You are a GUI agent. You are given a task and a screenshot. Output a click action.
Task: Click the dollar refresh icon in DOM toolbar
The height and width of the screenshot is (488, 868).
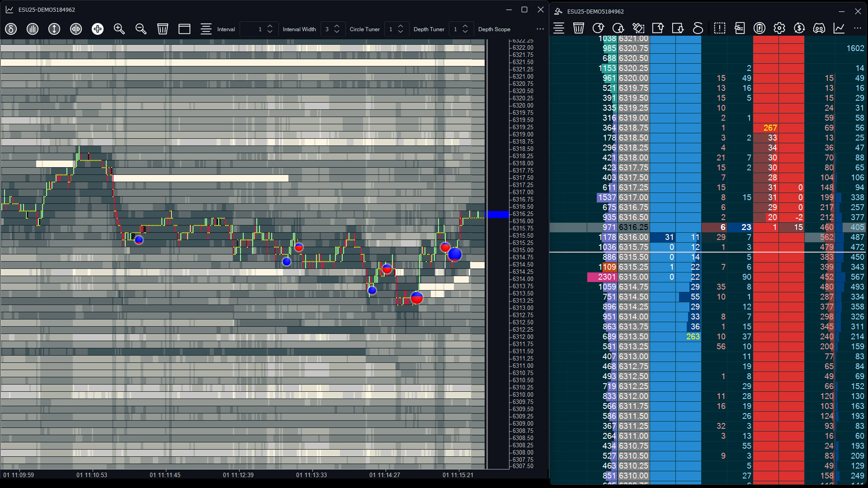click(x=799, y=28)
